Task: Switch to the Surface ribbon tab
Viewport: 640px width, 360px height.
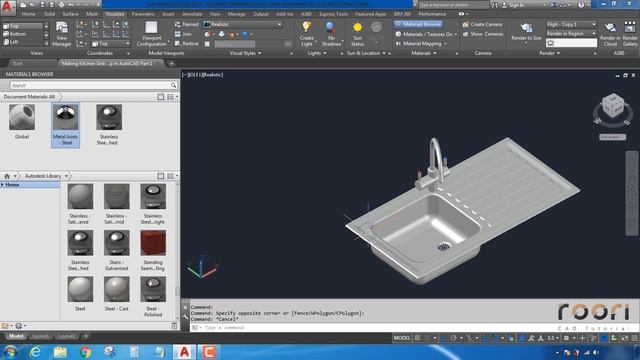Action: [x=70, y=14]
